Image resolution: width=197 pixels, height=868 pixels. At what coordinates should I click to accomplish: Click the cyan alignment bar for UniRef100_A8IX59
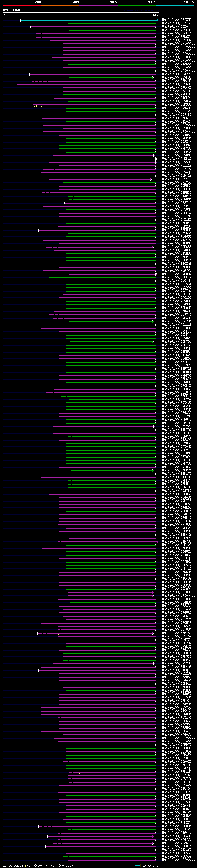click(x=89, y=20)
